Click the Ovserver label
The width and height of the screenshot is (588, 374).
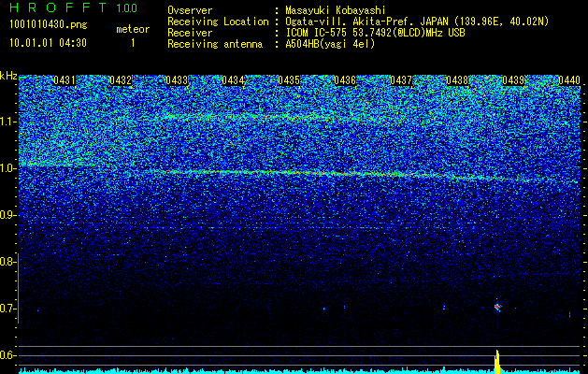pyautogui.click(x=190, y=10)
